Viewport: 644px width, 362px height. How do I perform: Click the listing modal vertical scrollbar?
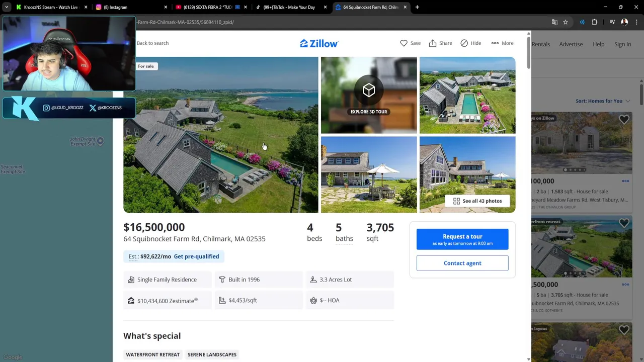[528, 52]
